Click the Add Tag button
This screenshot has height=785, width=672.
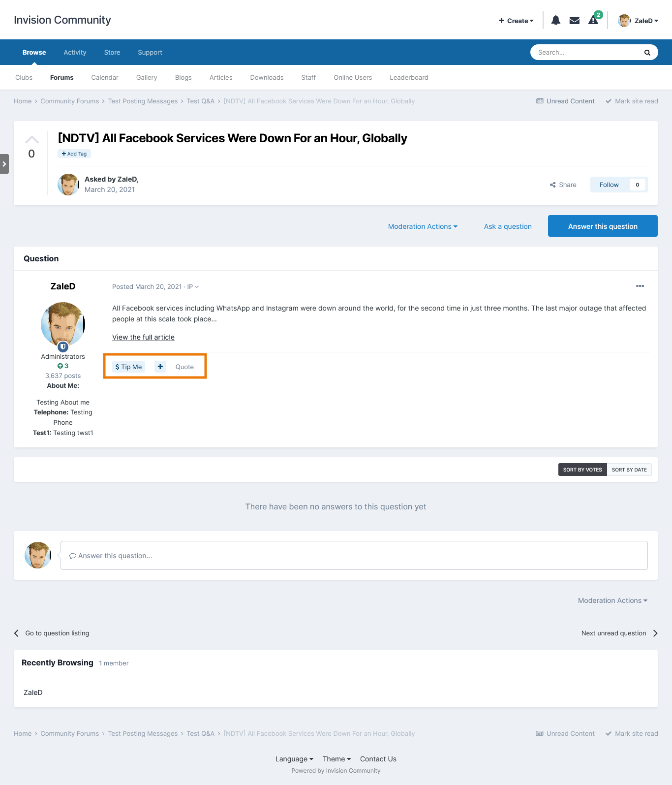(x=74, y=154)
